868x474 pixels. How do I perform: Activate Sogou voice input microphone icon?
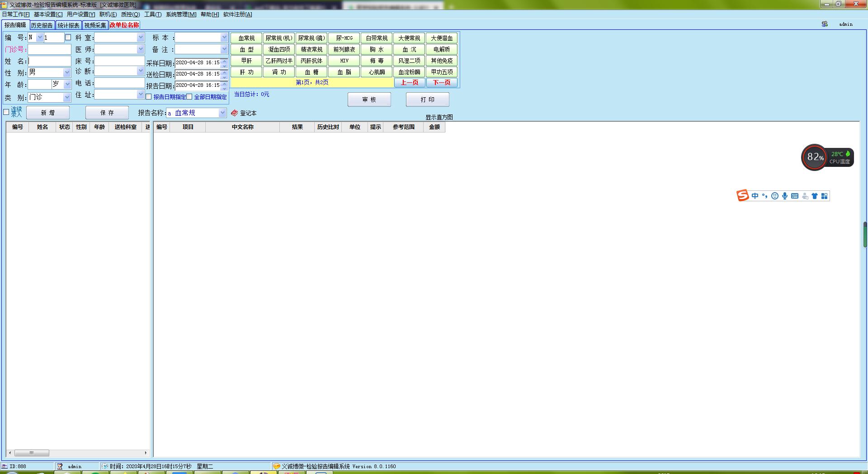pyautogui.click(x=785, y=196)
